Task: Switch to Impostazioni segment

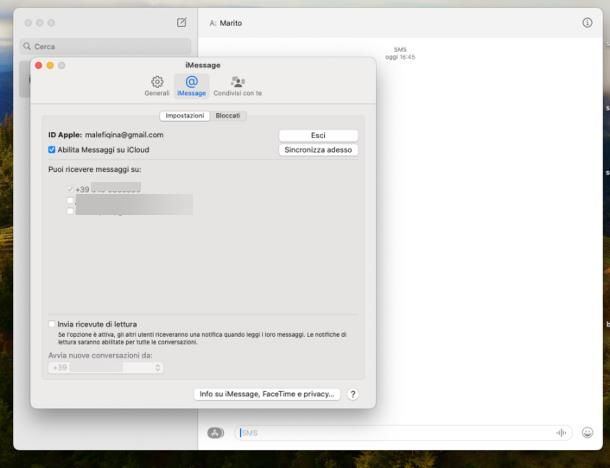Action: point(185,116)
